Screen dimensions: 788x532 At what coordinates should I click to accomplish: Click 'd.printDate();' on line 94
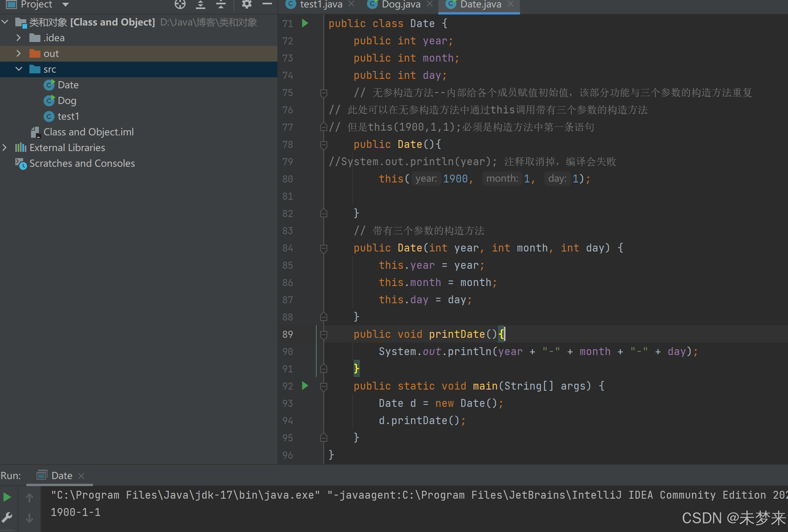422,421
